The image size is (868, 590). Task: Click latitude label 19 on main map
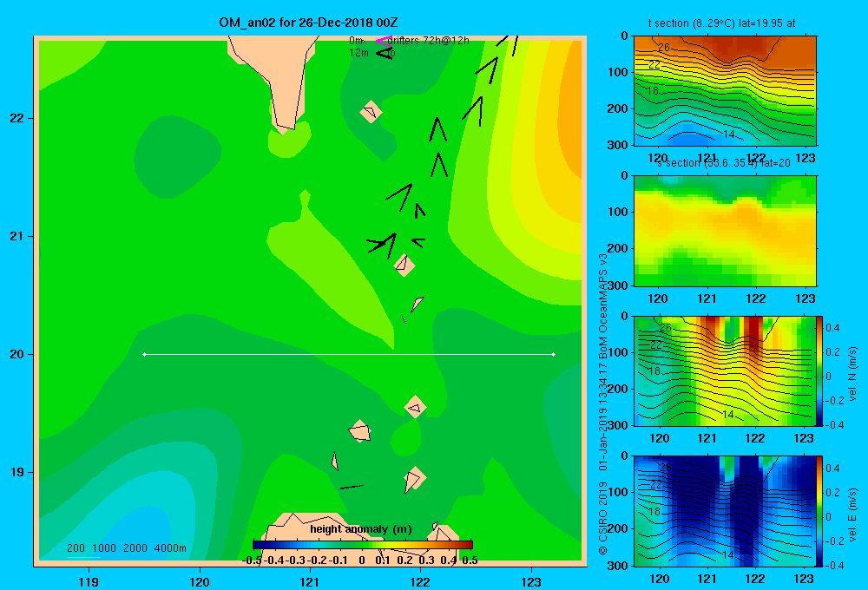(x=17, y=472)
